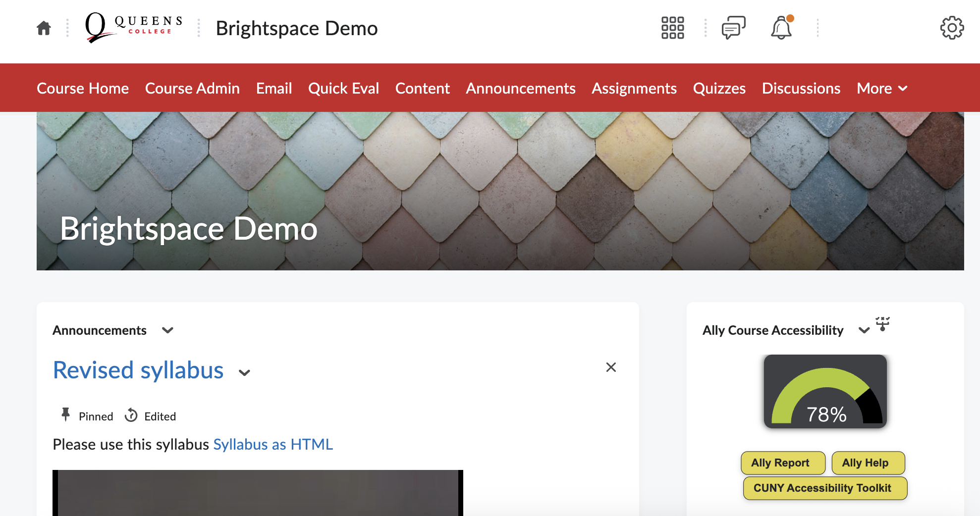Click the Announcements widget heading

tap(100, 330)
